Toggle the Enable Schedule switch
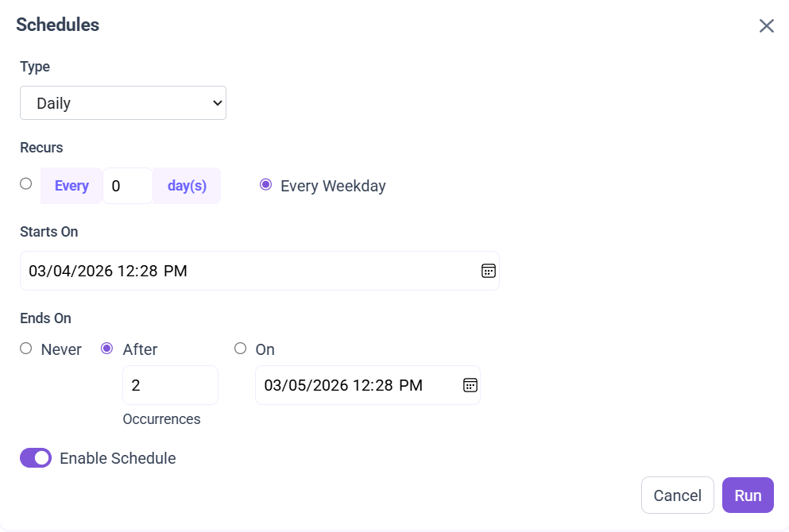This screenshot has width=789, height=532. (36, 458)
